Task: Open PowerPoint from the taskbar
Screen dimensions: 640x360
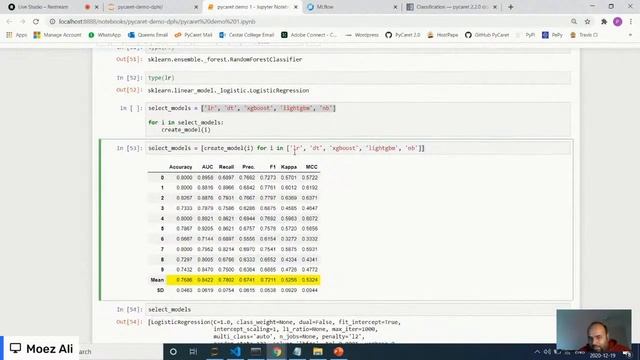Action: pos(338,351)
